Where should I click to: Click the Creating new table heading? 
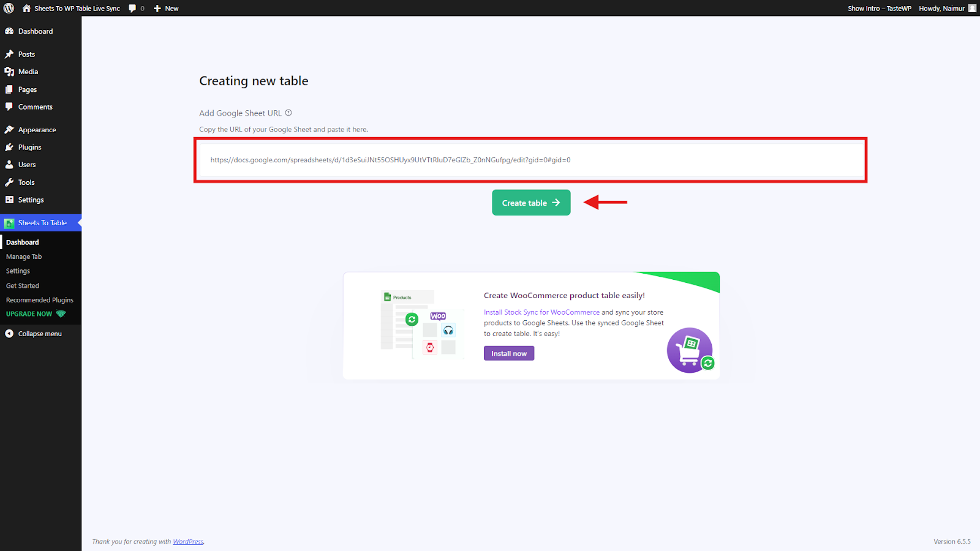point(254,81)
